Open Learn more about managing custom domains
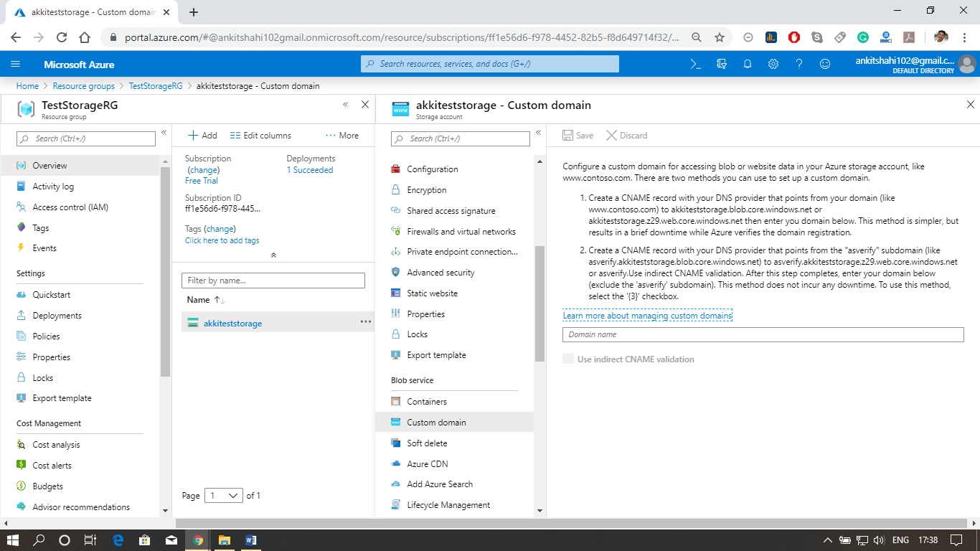The width and height of the screenshot is (980, 551). (647, 316)
